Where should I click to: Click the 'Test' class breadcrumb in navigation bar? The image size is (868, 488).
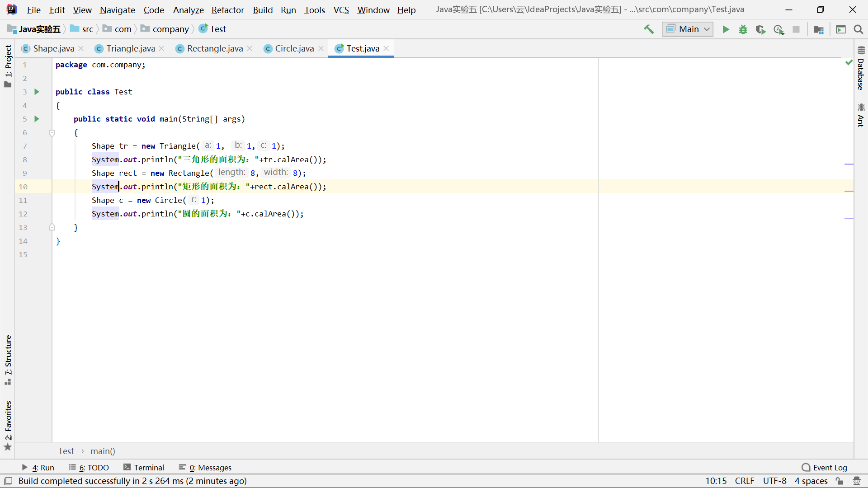pyautogui.click(x=212, y=29)
